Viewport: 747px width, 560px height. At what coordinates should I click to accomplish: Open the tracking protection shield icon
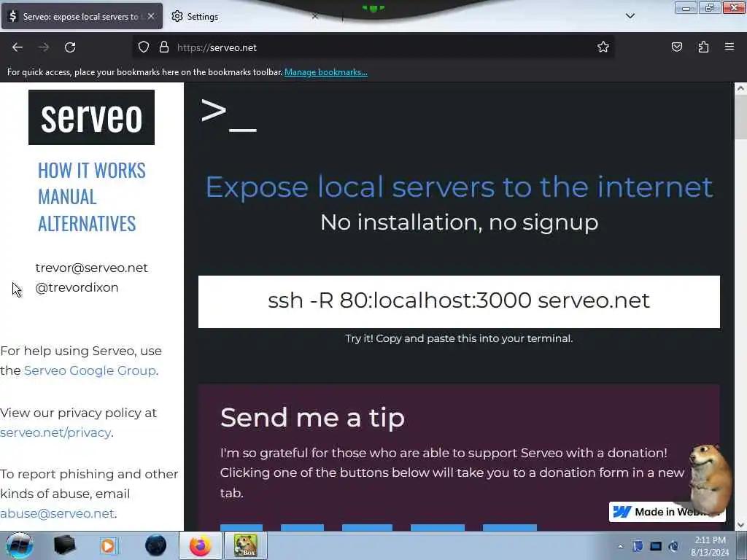click(144, 47)
